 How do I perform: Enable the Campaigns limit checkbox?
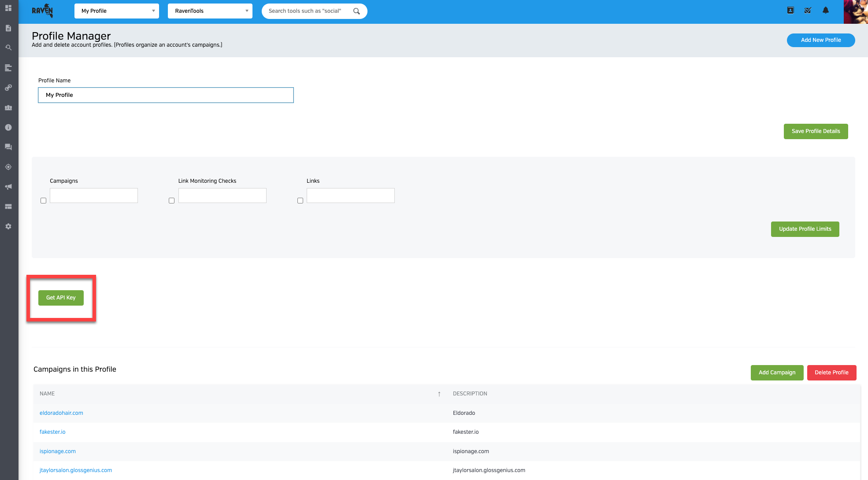coord(43,201)
